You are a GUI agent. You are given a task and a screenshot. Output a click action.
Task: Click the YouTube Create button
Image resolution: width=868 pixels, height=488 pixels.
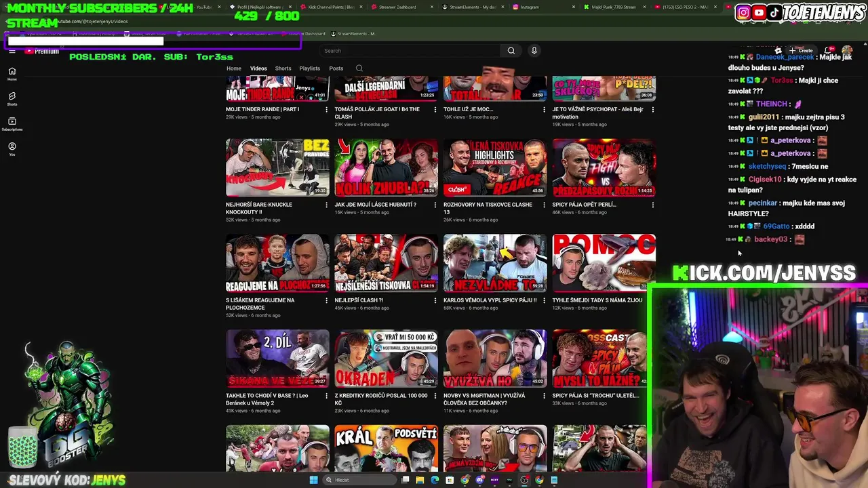click(x=801, y=51)
